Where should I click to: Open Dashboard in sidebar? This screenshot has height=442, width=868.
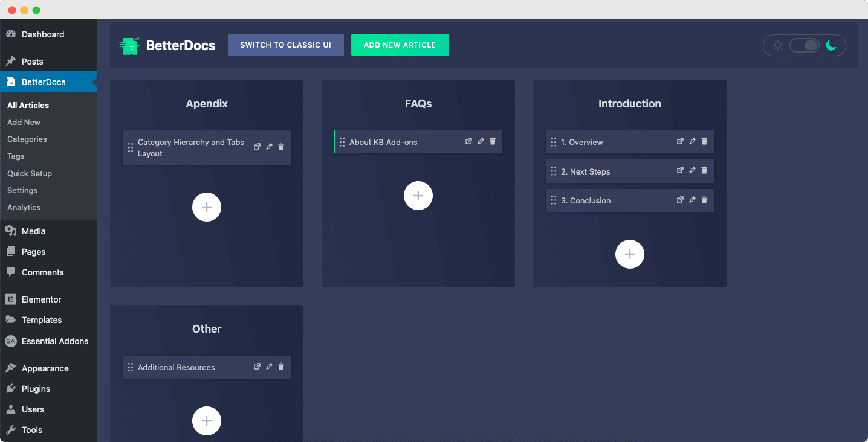48,34
